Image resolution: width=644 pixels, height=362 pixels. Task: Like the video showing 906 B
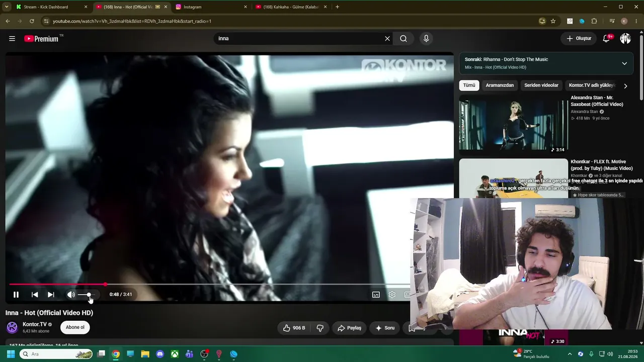294,328
